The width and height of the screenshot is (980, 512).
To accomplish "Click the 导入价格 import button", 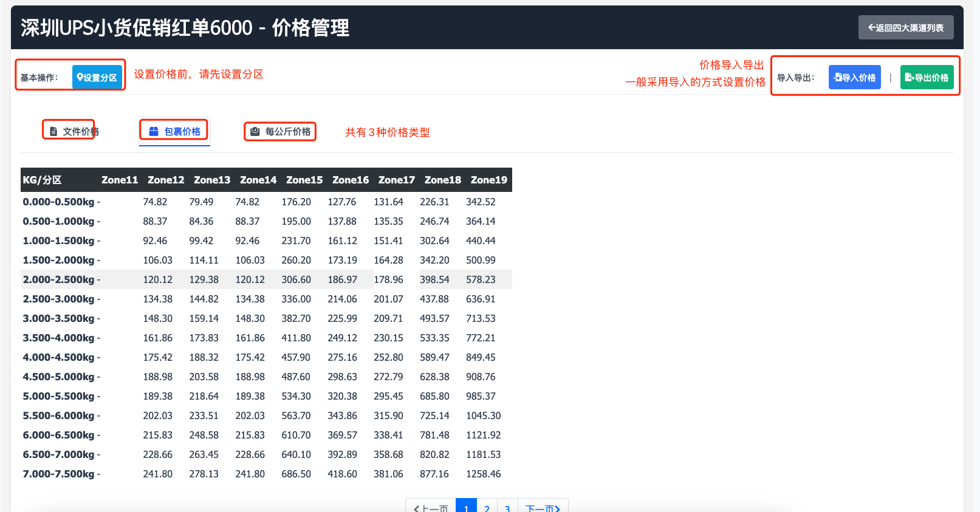I will (x=854, y=77).
